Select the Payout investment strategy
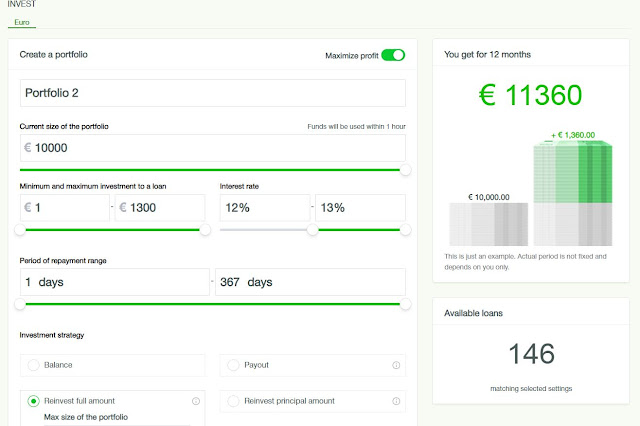The image size is (640, 426). [x=313, y=365]
